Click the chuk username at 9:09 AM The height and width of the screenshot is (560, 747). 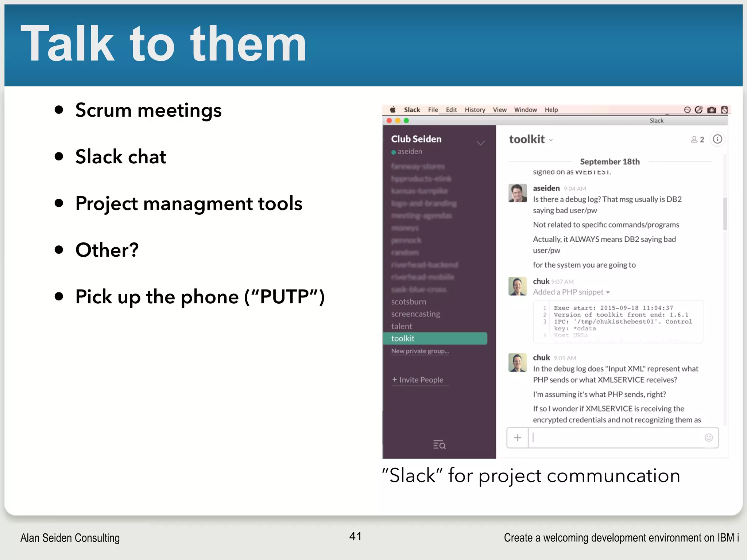pos(541,358)
